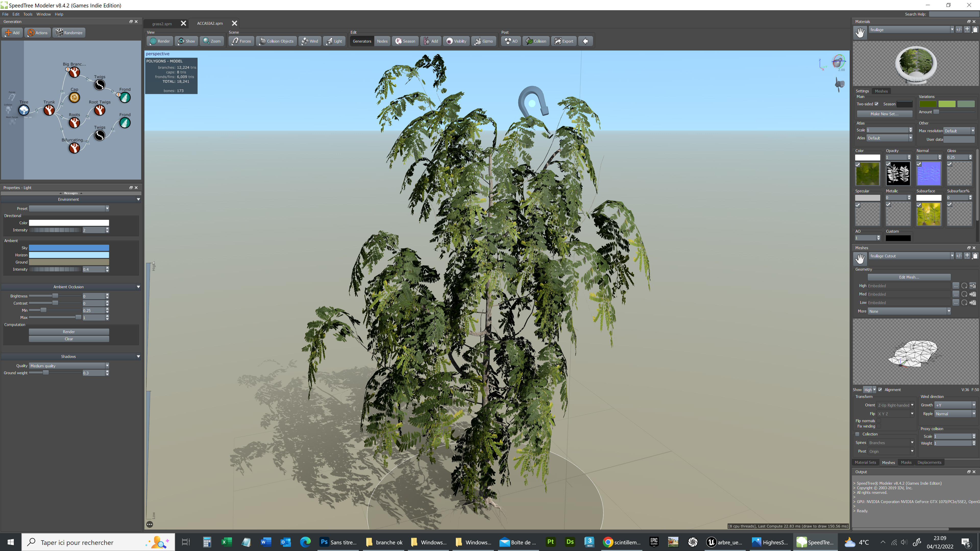Open the Season editor
Screen dimensions: 980x551
(405, 41)
